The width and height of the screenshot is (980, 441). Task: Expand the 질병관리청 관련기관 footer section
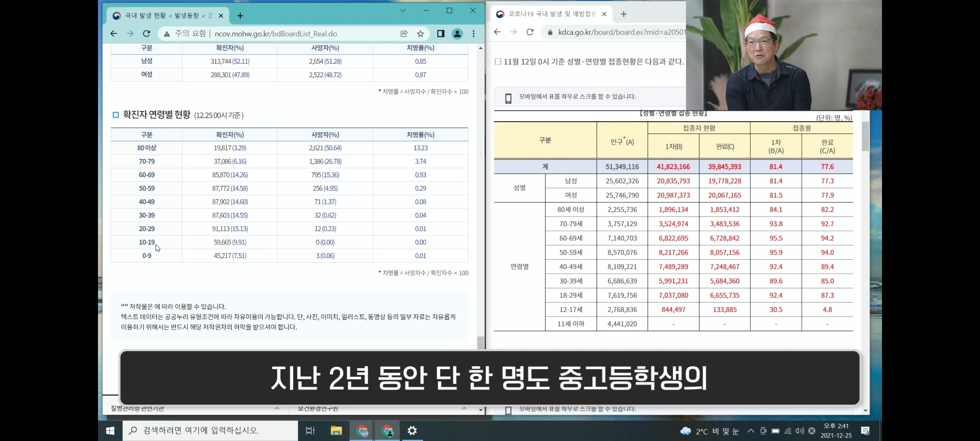tap(277, 408)
